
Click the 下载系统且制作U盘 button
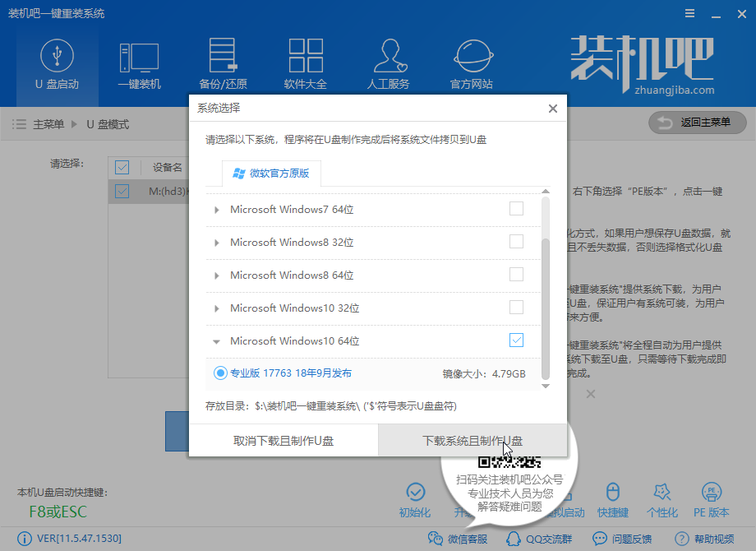(x=472, y=441)
